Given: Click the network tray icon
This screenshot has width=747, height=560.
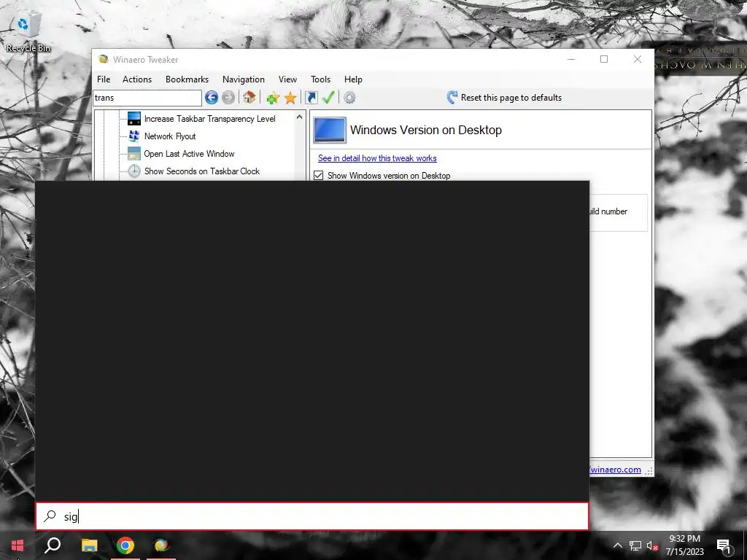Looking at the screenshot, I should (x=635, y=545).
